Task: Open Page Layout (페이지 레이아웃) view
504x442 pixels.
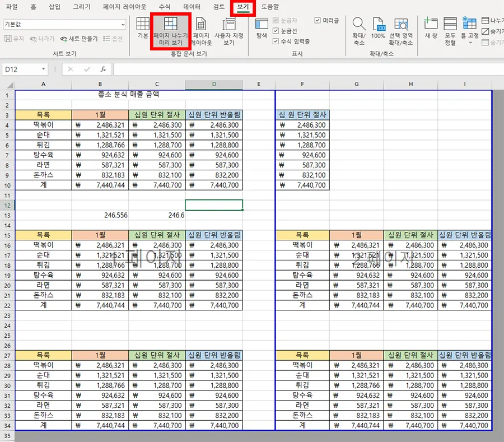Action: (201, 31)
